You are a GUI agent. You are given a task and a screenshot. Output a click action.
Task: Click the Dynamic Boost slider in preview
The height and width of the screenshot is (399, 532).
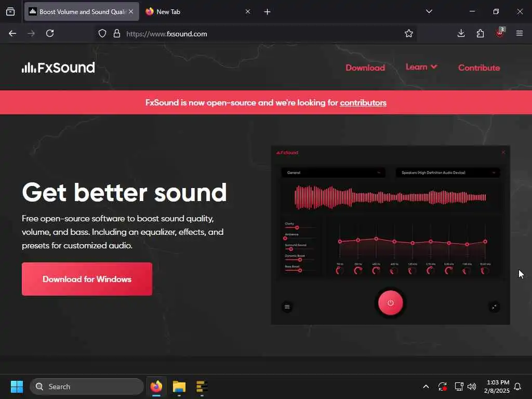[300, 260]
